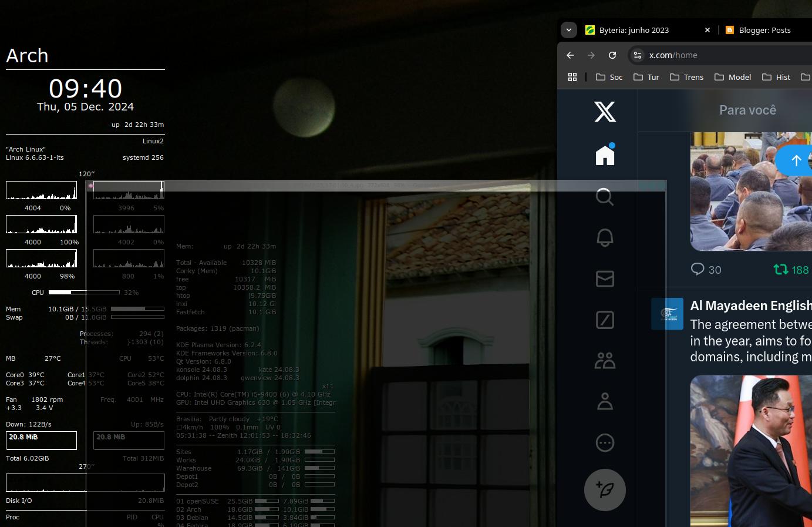Click the 01 openSUSE partition row
Viewport: 812px width, 527px height.
click(x=255, y=501)
